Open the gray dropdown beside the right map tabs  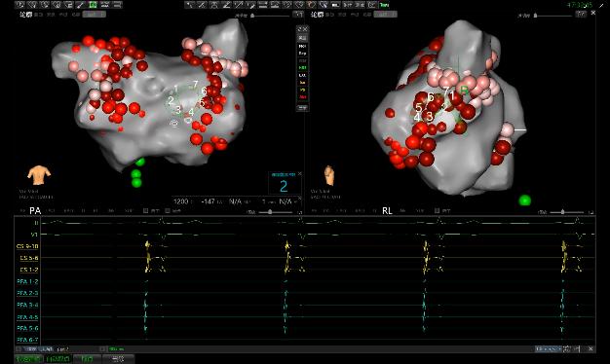tap(386, 15)
